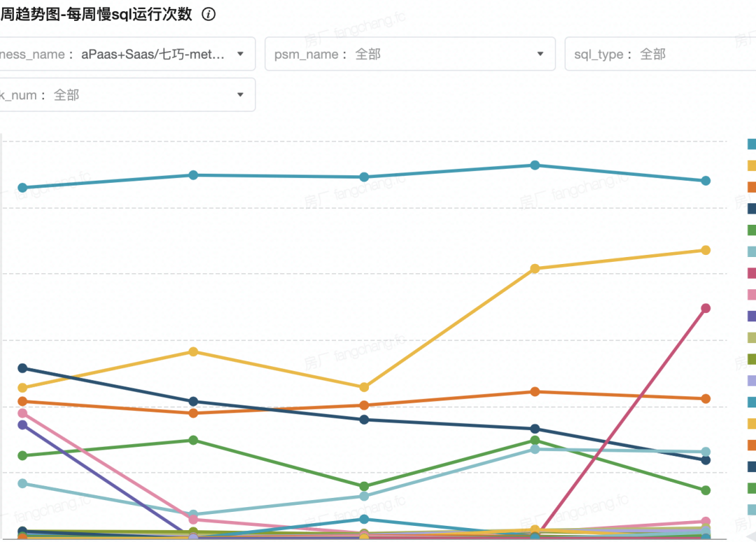Screen dimensions: 756x542
Task: Click the topmost teal legend swatch
Action: [x=752, y=144]
